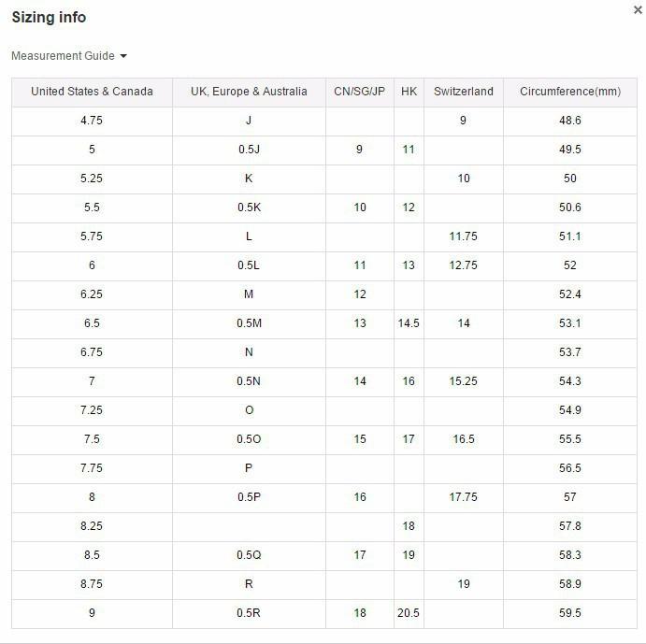Select the US size 6.25 cell
The height and width of the screenshot is (644, 646).
tap(92, 294)
